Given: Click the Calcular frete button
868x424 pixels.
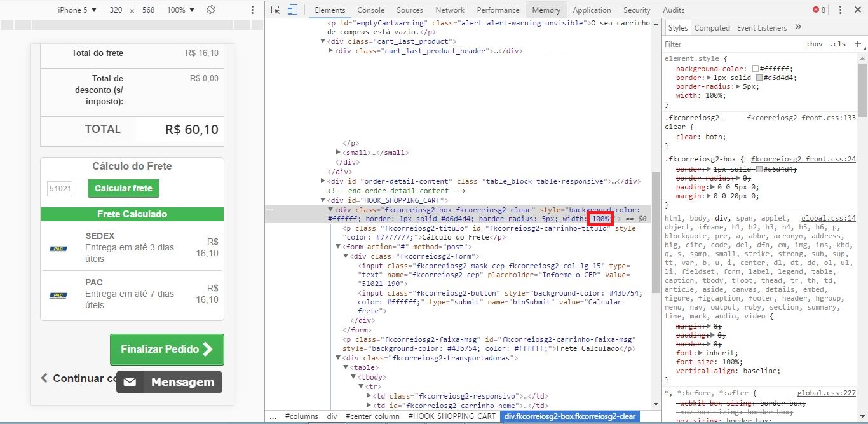Looking at the screenshot, I should pos(124,188).
